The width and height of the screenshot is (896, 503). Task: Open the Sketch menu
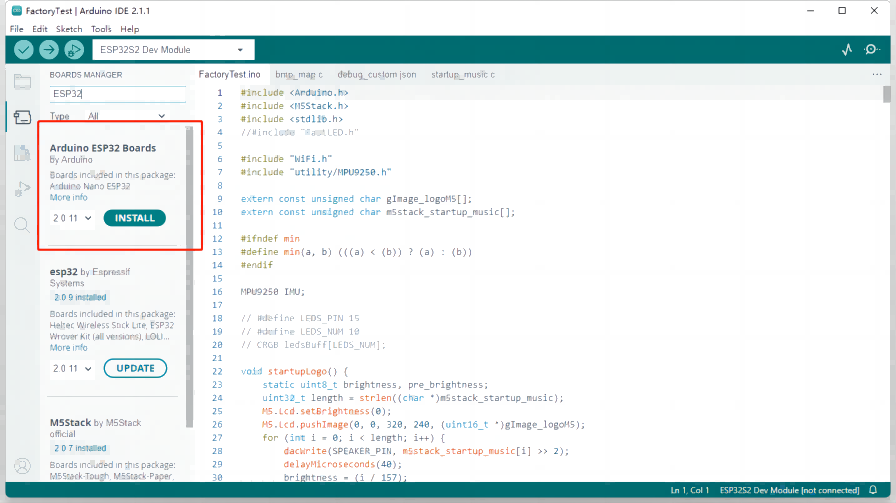pos(69,29)
